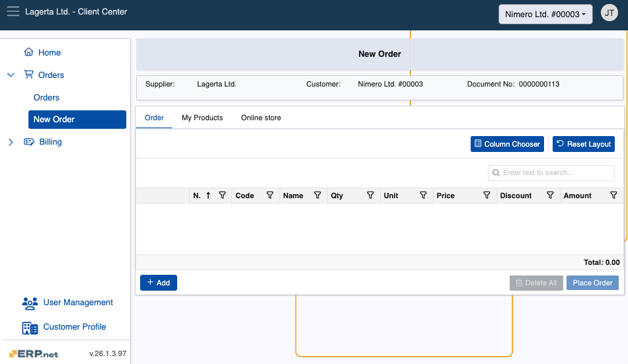Open filter for the Unit column
Viewport: 628px width, 364px height.
pyautogui.click(x=423, y=196)
